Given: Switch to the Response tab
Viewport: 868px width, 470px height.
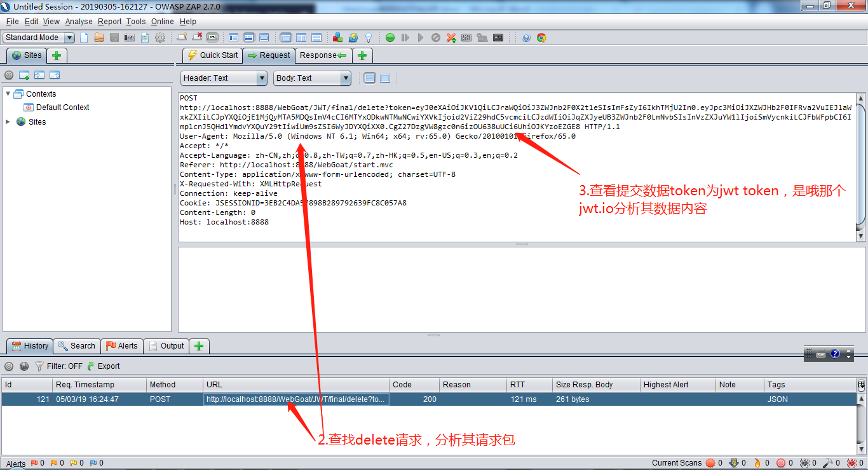Looking at the screenshot, I should (323, 55).
